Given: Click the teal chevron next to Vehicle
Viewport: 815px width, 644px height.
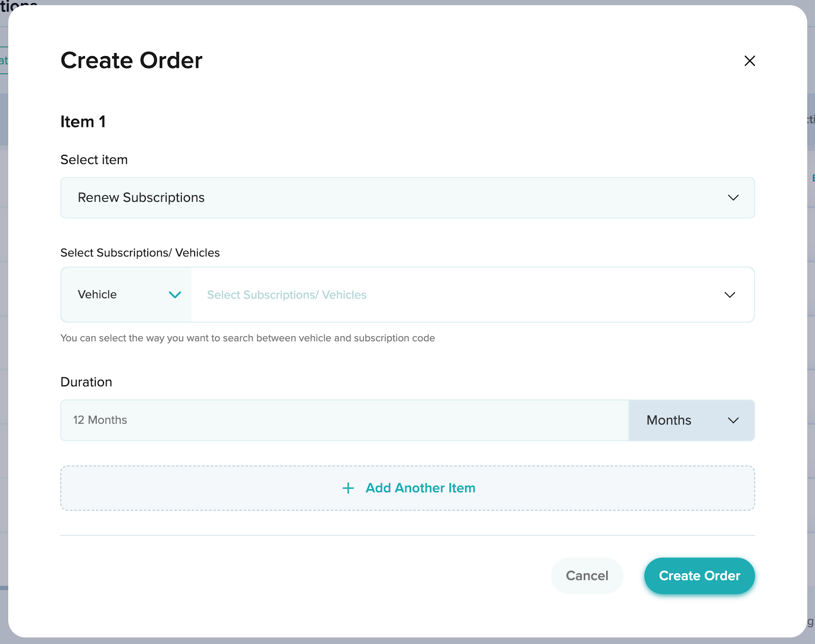Looking at the screenshot, I should pos(175,295).
